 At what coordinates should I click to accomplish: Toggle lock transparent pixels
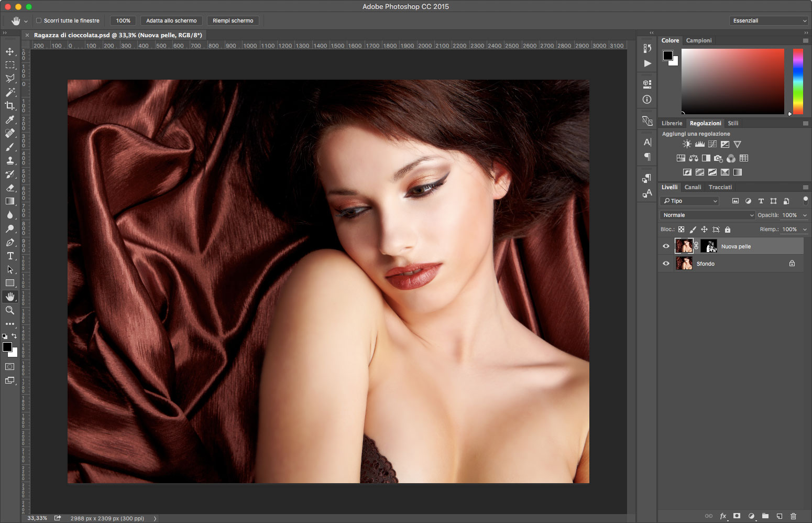pyautogui.click(x=681, y=230)
